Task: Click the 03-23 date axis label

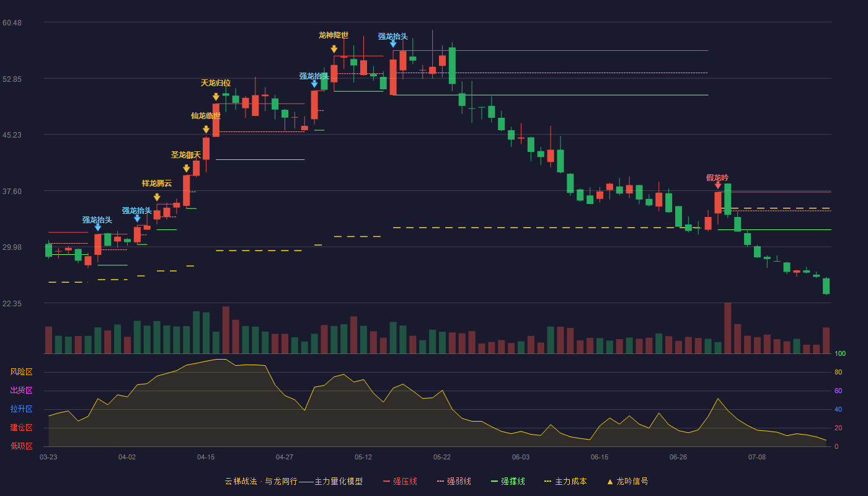Action: coord(48,457)
